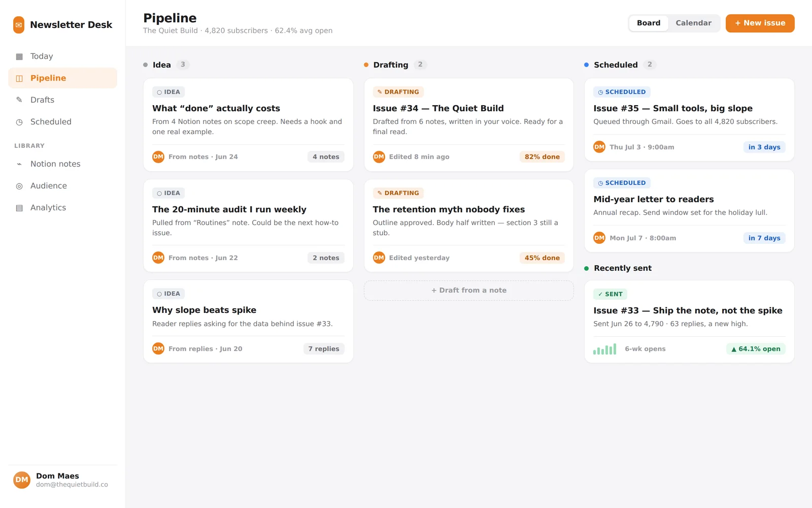Click the Audience target icon in Library
Screen dimensions: 812x508
pos(19,186)
